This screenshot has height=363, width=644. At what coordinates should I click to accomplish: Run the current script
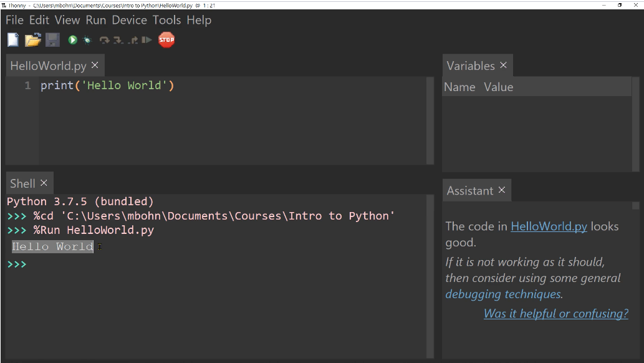click(72, 39)
